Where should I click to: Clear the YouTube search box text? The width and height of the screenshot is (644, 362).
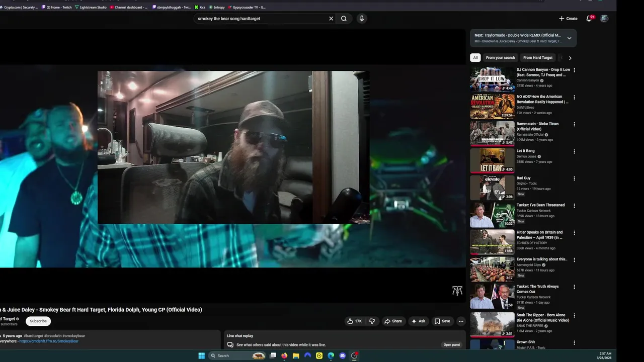[331, 19]
